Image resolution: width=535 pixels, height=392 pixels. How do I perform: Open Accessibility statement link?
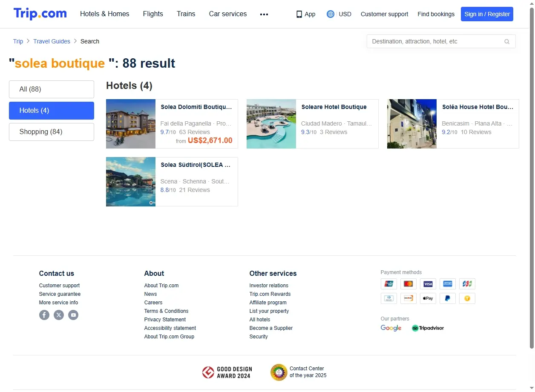coord(170,328)
